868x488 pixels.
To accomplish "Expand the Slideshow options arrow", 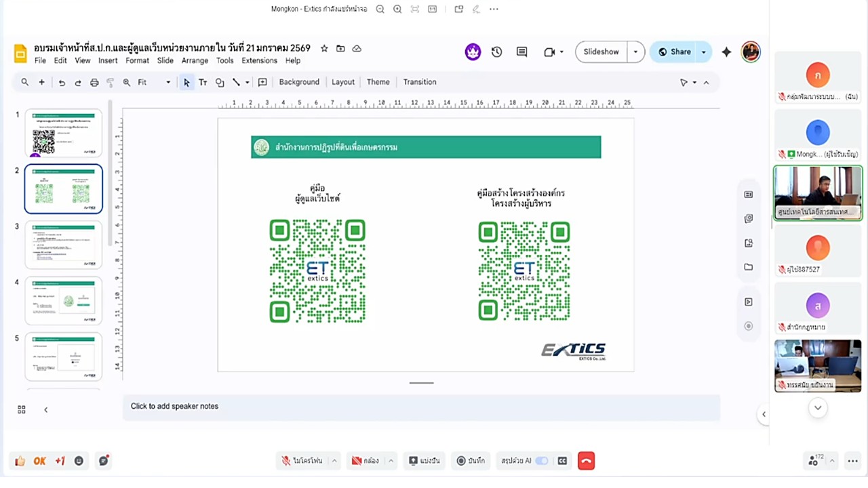I will (635, 52).
